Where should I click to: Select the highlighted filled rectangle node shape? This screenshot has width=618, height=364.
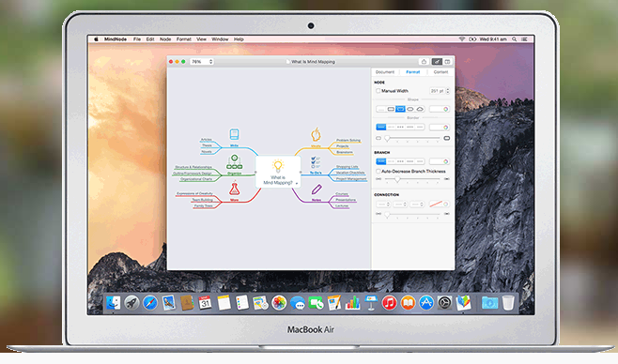(400, 109)
